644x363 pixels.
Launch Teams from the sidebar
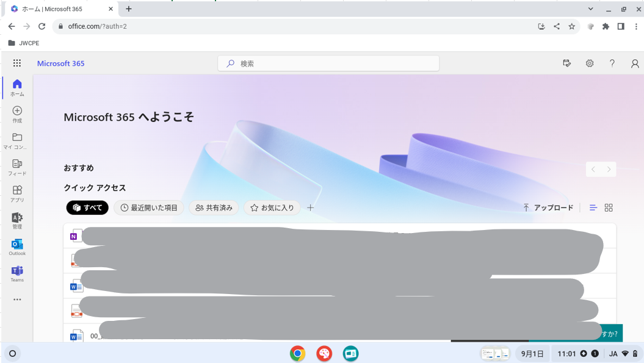[17, 274]
